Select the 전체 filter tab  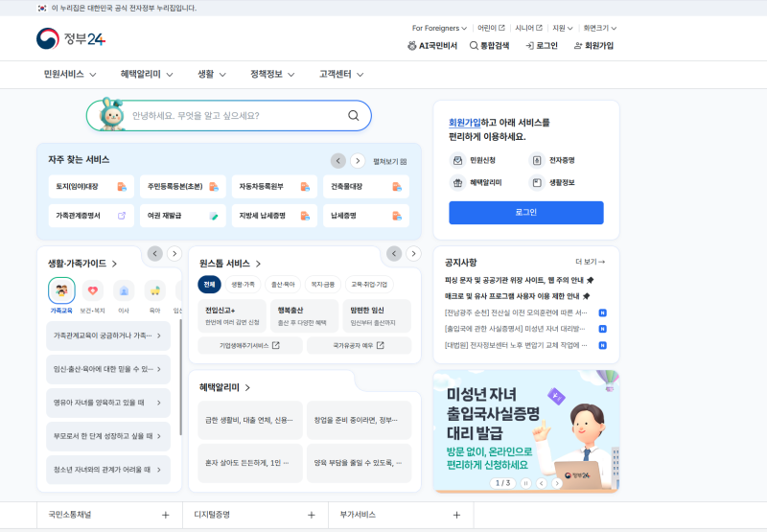pyautogui.click(x=209, y=285)
